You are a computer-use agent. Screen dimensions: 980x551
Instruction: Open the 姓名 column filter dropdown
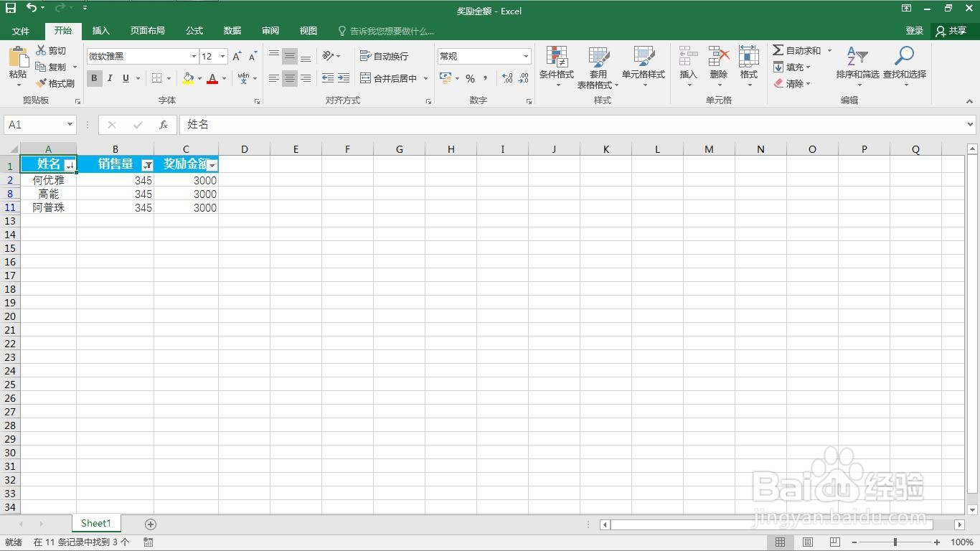(70, 165)
